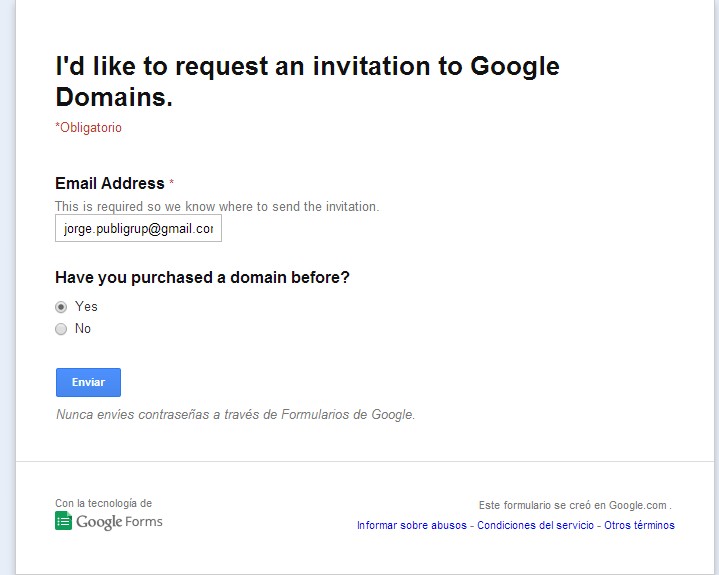Image resolution: width=719 pixels, height=575 pixels.
Task: Focus the Email Address input field
Action: pyautogui.click(x=138, y=228)
